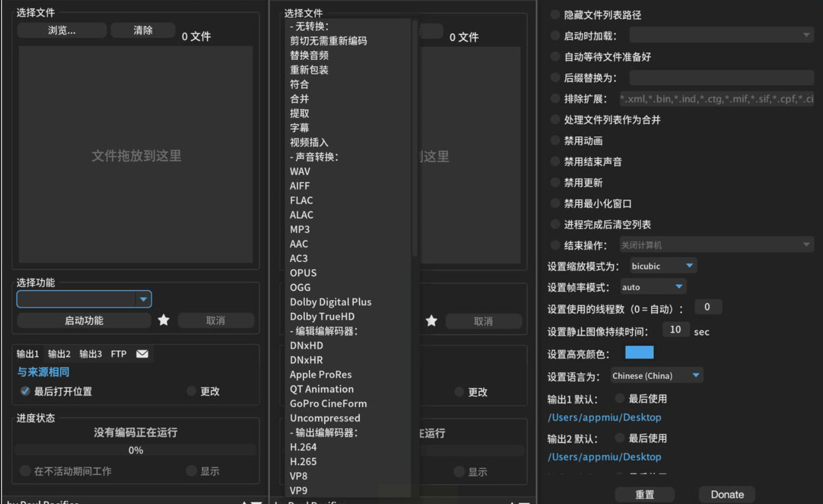This screenshot has height=504, width=823.
Task: Choose 剪切无需重新编码 from the function list
Action: pyautogui.click(x=328, y=40)
